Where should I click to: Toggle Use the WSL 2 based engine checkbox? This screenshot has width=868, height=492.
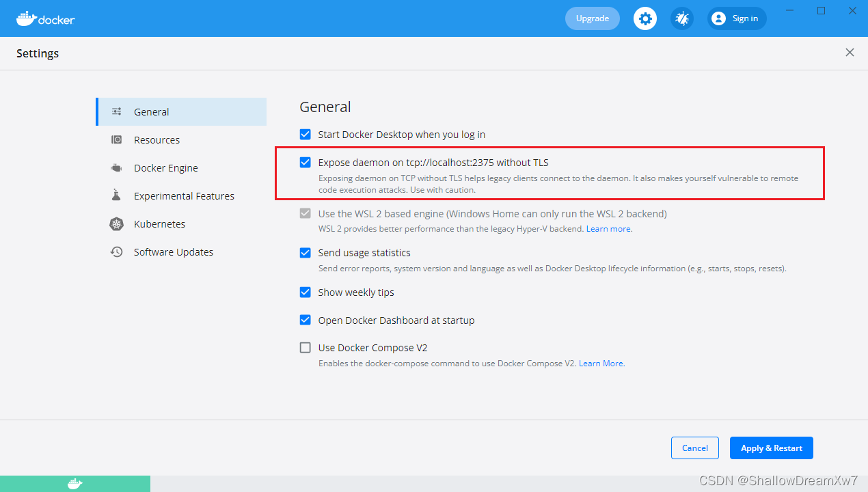pyautogui.click(x=306, y=213)
